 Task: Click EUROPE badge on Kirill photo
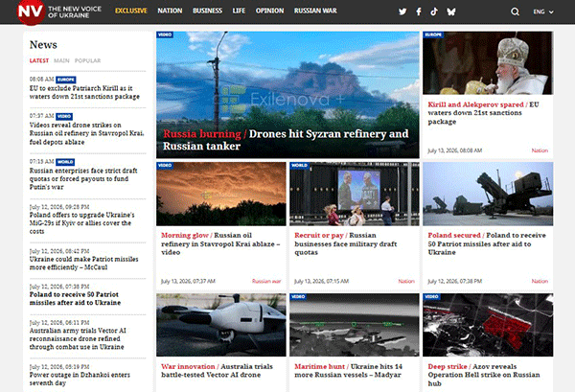pos(433,35)
